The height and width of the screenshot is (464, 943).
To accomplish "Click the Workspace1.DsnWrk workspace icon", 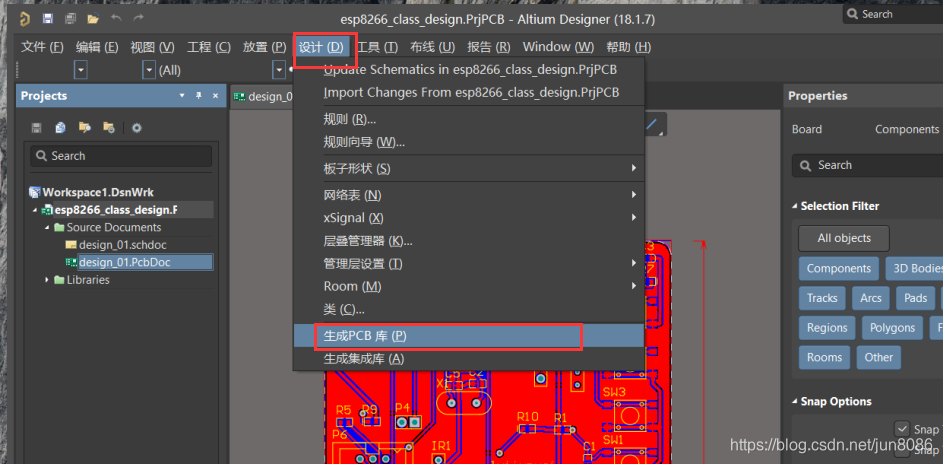I will [35, 192].
